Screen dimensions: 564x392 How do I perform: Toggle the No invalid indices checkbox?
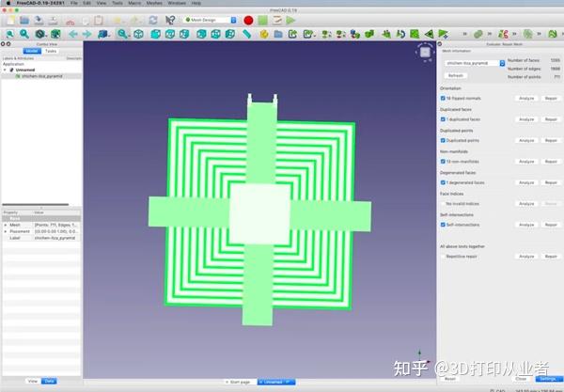tap(443, 204)
